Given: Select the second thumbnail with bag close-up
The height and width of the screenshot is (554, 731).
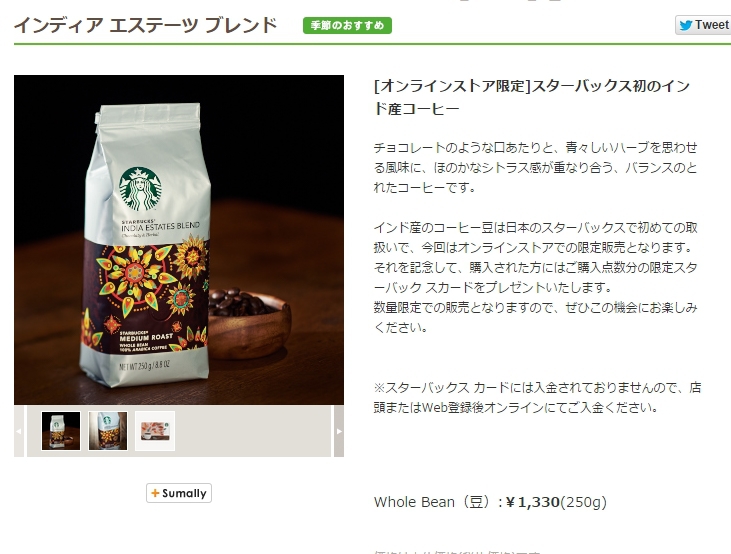Looking at the screenshot, I should [108, 431].
